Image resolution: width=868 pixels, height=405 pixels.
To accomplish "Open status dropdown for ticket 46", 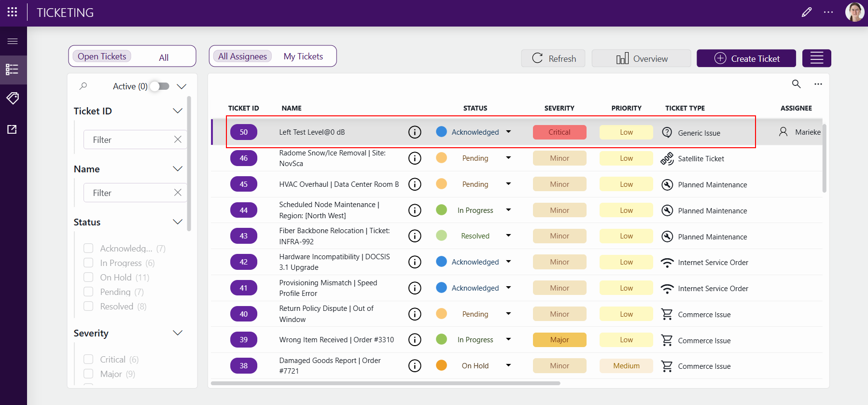I will click(x=508, y=158).
